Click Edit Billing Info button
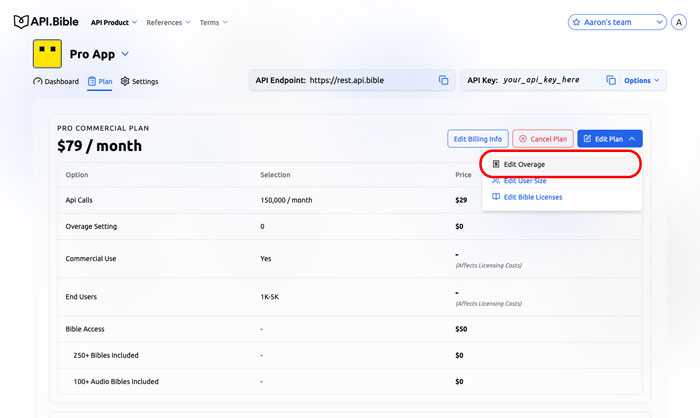 (478, 139)
